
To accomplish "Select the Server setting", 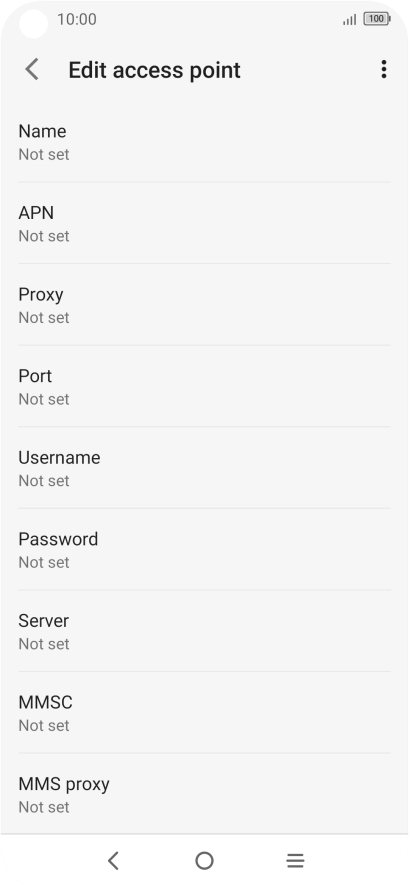I will (204, 631).
